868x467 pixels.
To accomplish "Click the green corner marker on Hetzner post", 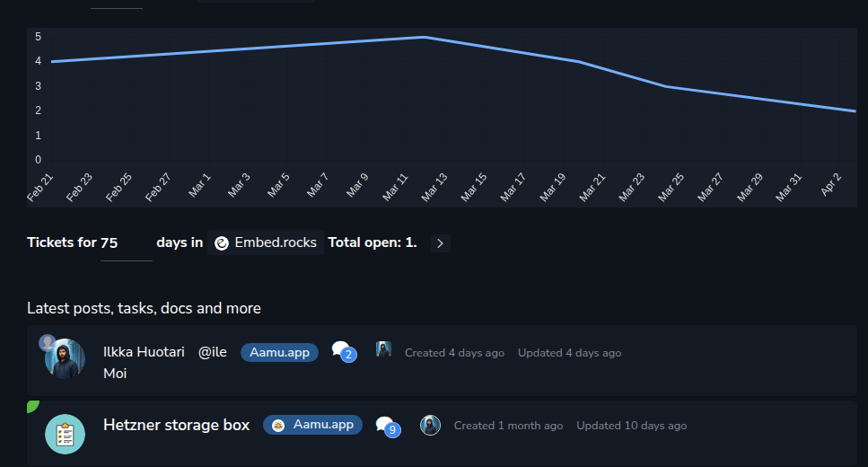I will (32, 406).
